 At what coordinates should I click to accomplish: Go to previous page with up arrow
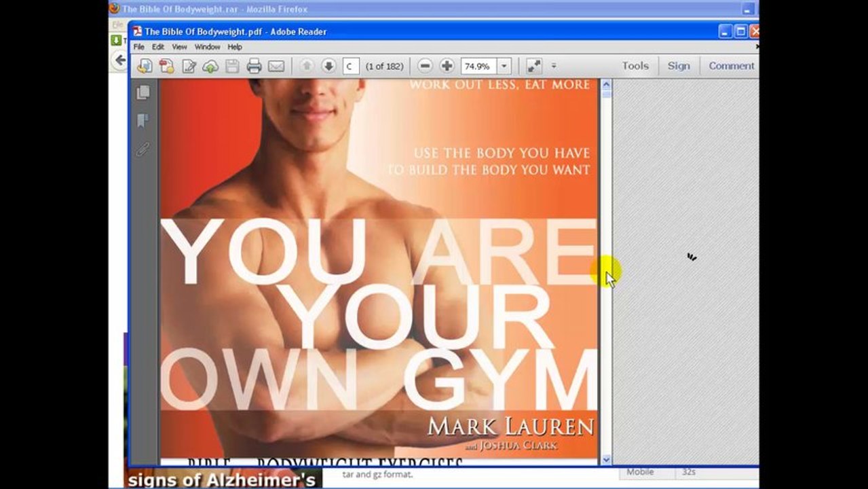coord(307,66)
